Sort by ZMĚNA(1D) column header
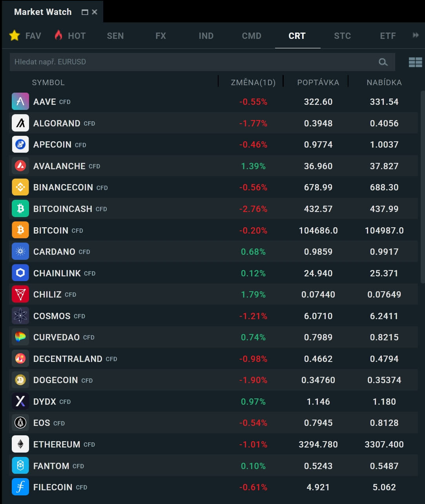This screenshot has width=425, height=504. (253, 82)
